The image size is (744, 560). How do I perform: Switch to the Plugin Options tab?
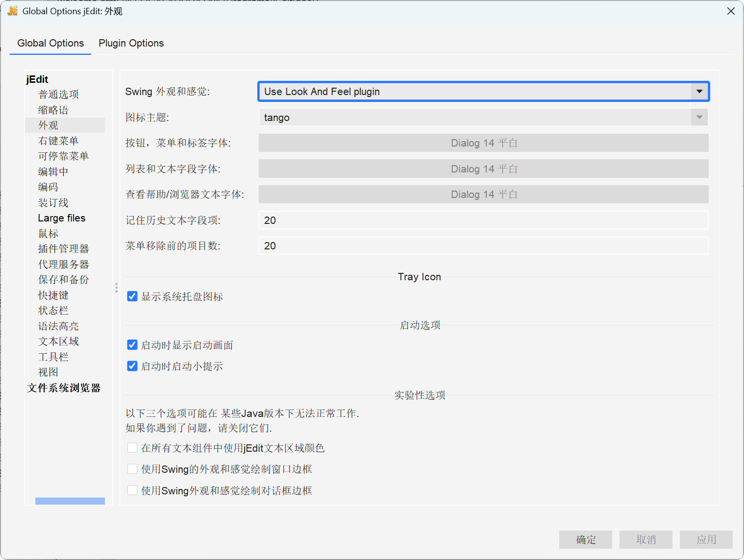[131, 43]
